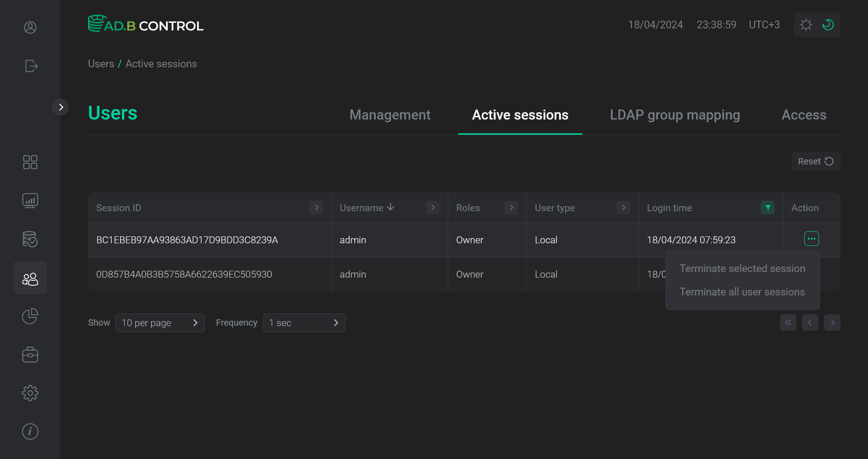This screenshot has height=459, width=868.
Task: Click 'Terminate all user sessions'
Action: pos(742,292)
